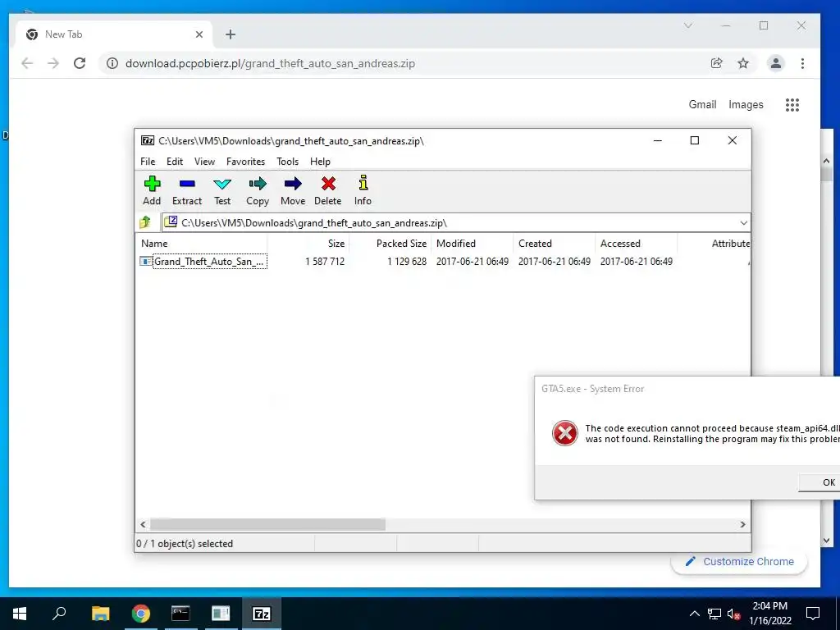Open the notification center
Image resolution: width=840 pixels, height=630 pixels.
813,614
